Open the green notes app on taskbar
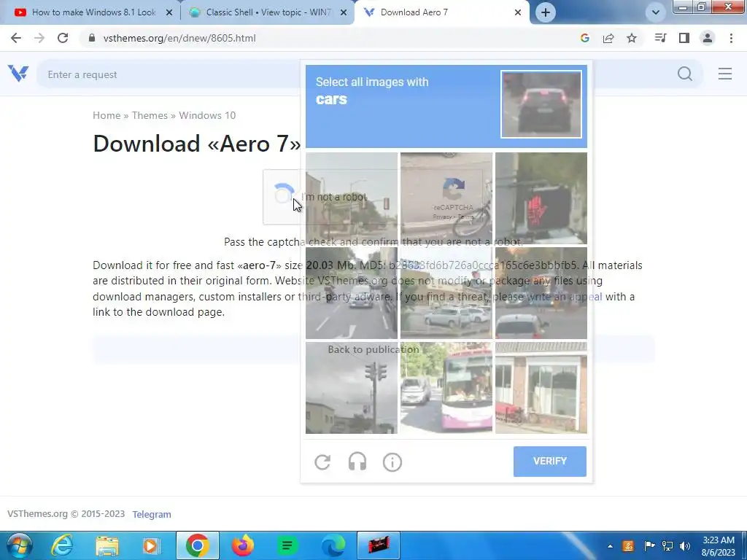The image size is (747, 560). (287, 545)
